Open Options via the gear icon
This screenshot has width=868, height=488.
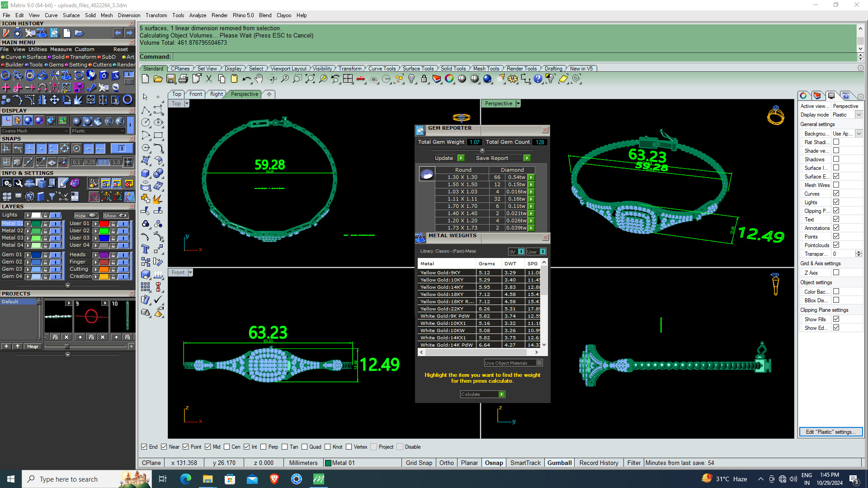pos(513,79)
